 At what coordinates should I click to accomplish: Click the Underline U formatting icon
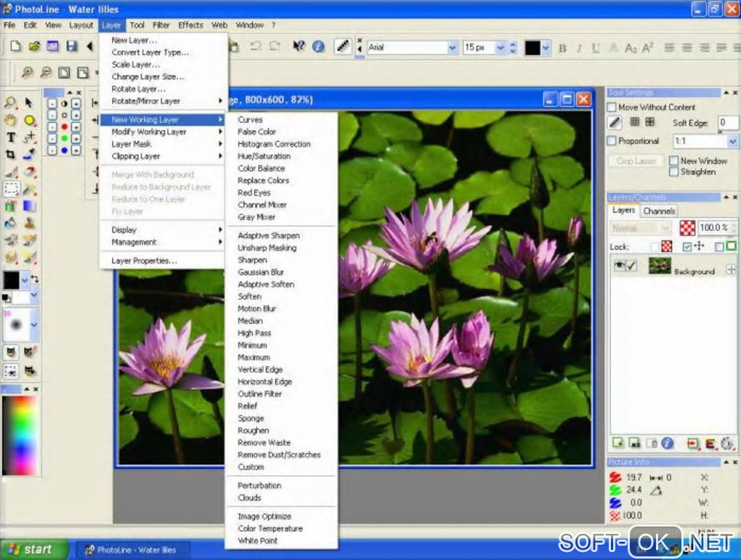[x=596, y=48]
